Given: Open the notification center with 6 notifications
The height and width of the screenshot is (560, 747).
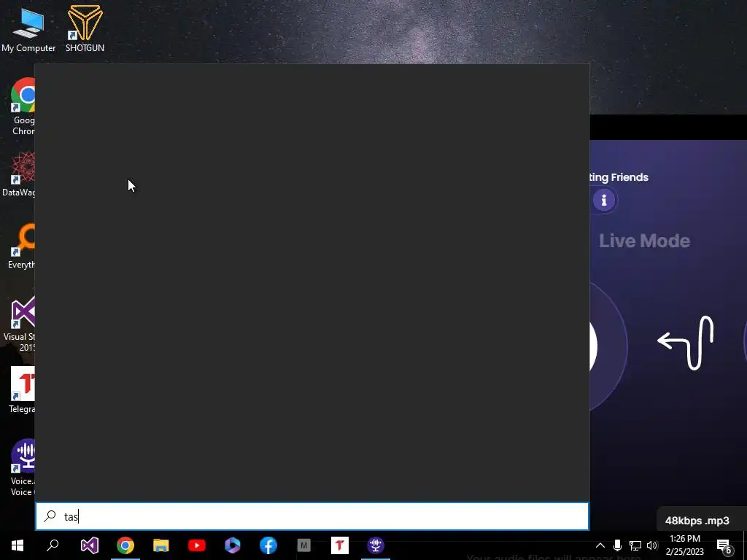Looking at the screenshot, I should coord(724,546).
